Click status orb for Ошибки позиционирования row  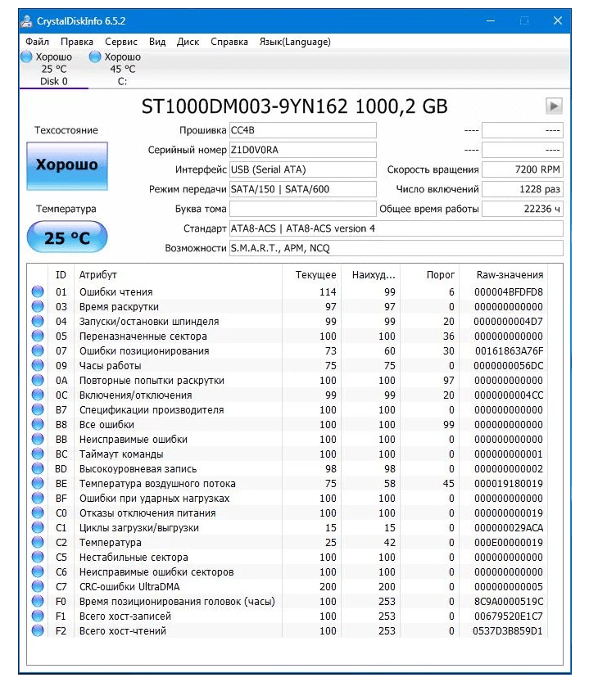(38, 350)
